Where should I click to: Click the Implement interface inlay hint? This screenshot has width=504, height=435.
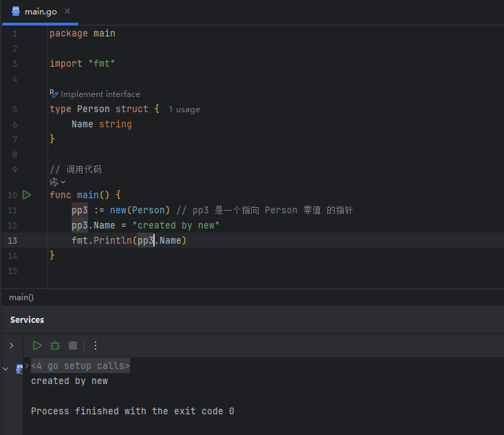click(100, 94)
